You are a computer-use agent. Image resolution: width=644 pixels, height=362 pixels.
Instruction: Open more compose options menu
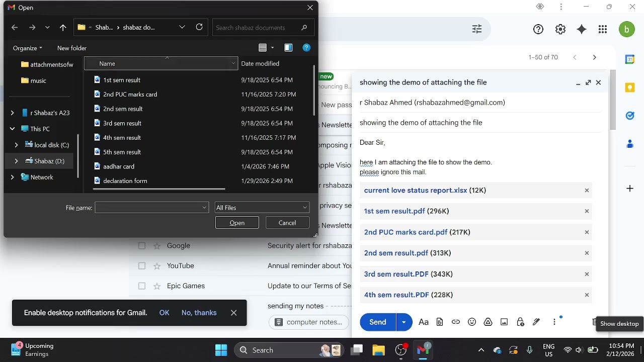554,322
